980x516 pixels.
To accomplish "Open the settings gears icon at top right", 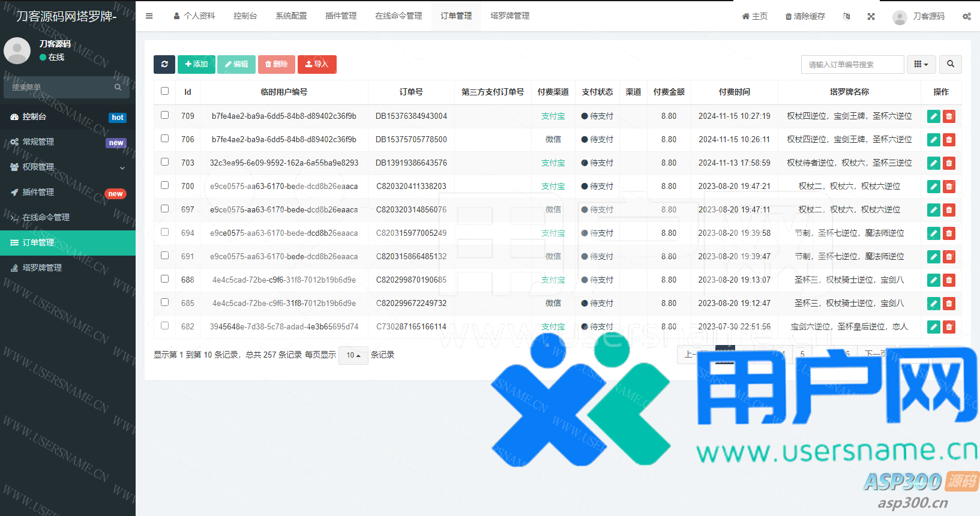I will point(966,16).
